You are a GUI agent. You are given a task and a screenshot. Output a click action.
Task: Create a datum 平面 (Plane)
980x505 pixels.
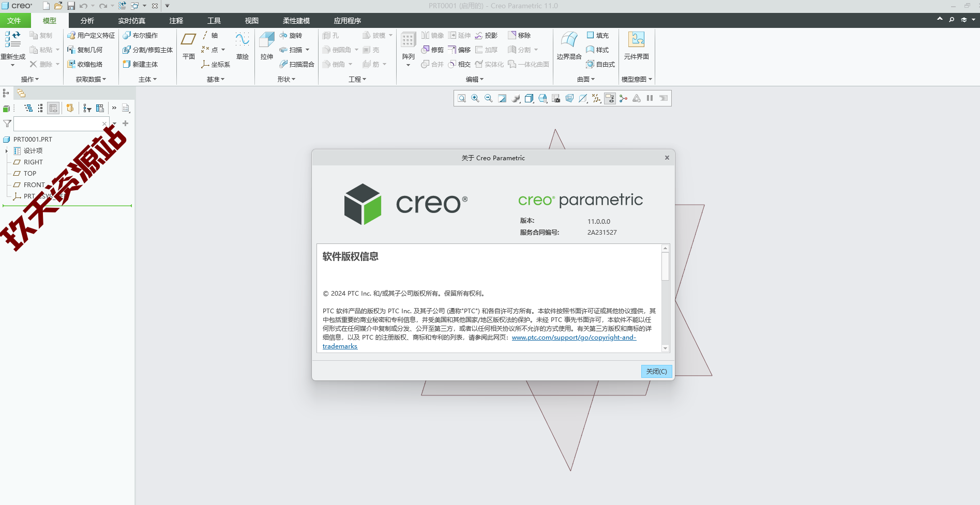pyautogui.click(x=189, y=47)
